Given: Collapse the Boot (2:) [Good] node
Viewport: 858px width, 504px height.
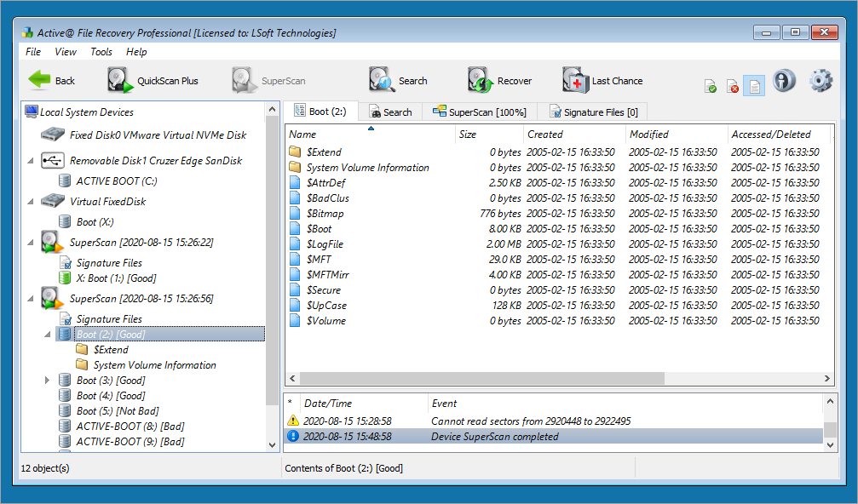Looking at the screenshot, I should (48, 334).
